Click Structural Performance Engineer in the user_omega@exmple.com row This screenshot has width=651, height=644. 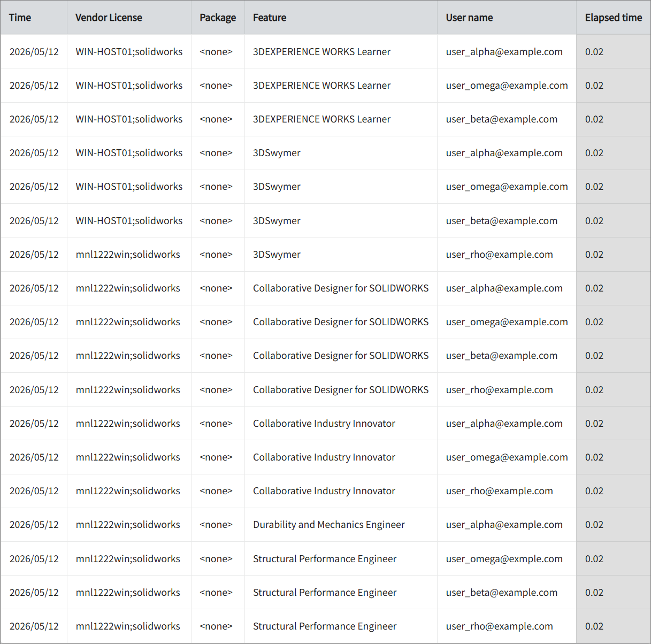coord(325,559)
